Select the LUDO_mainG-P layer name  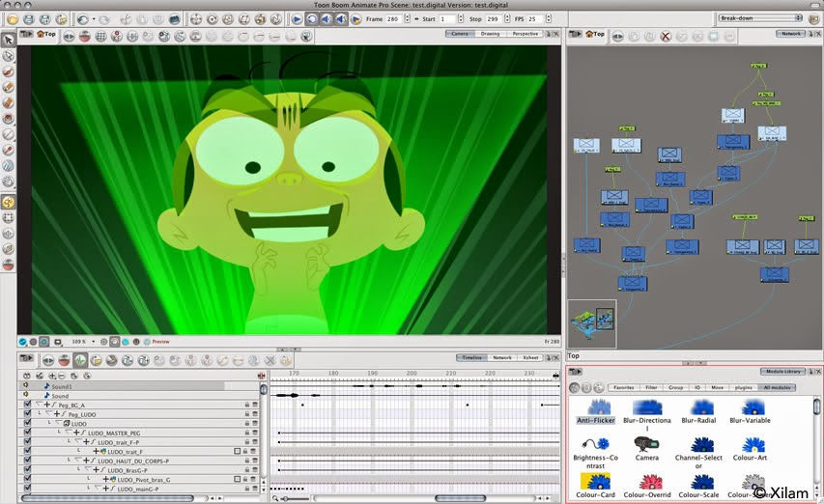(138, 489)
